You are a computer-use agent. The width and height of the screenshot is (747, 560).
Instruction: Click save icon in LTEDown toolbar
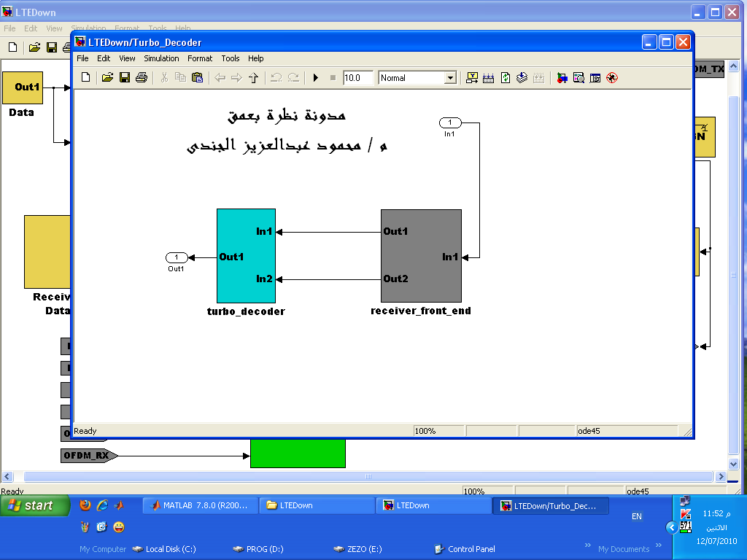pyautogui.click(x=52, y=47)
